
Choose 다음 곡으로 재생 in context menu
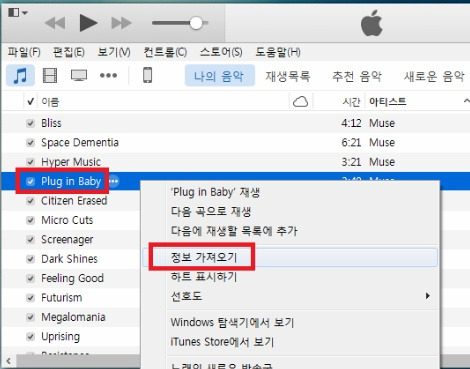tap(211, 211)
